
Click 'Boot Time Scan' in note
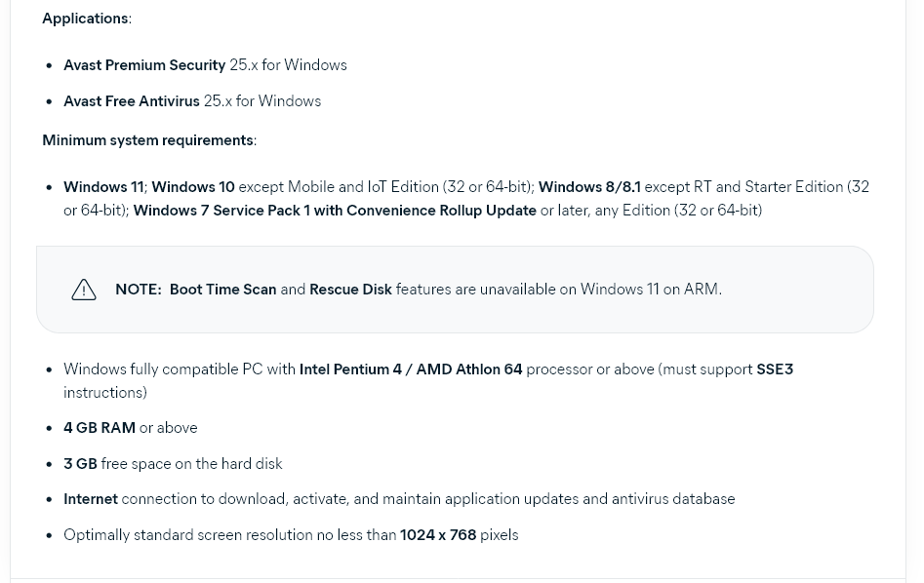(x=222, y=290)
